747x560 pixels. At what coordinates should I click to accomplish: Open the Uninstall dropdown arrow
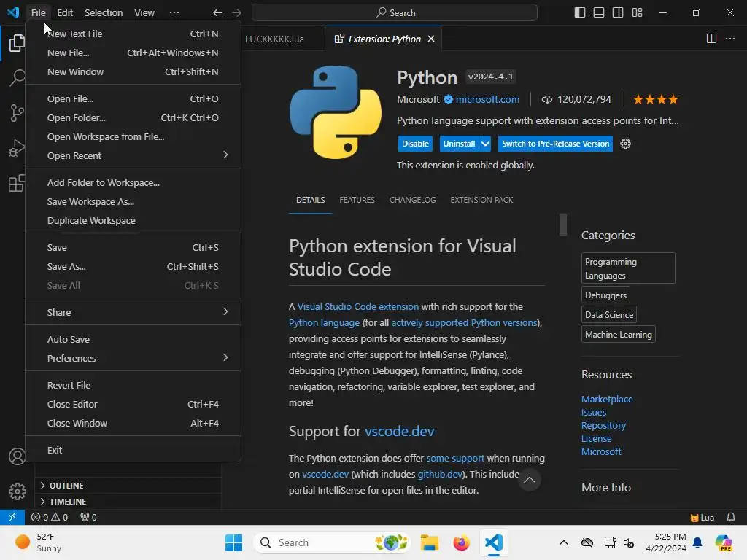point(485,144)
